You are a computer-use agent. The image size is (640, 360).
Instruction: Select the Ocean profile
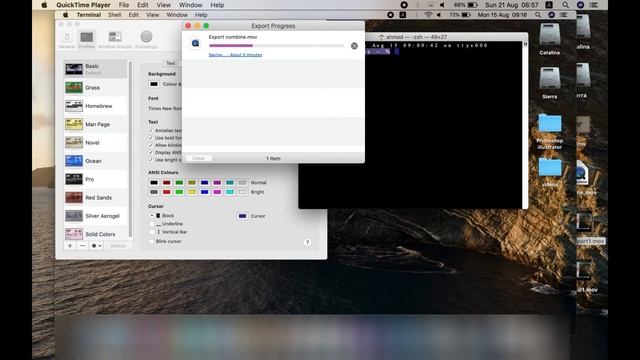95,161
